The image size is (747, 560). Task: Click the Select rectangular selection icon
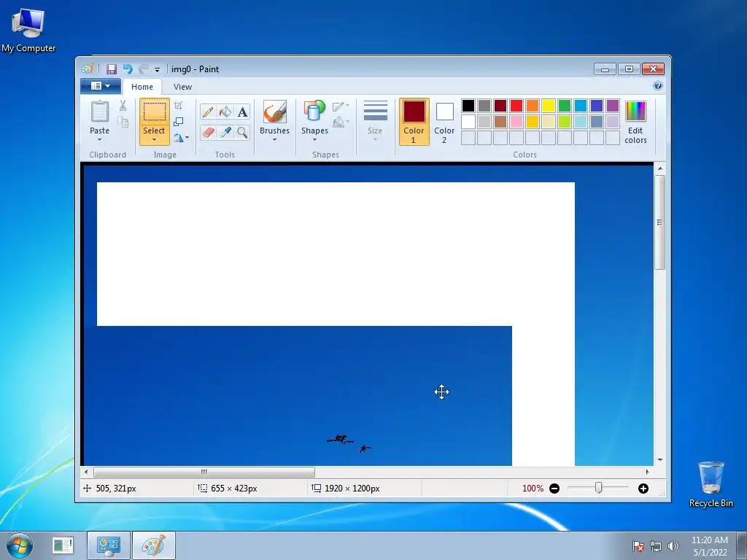tap(155, 112)
